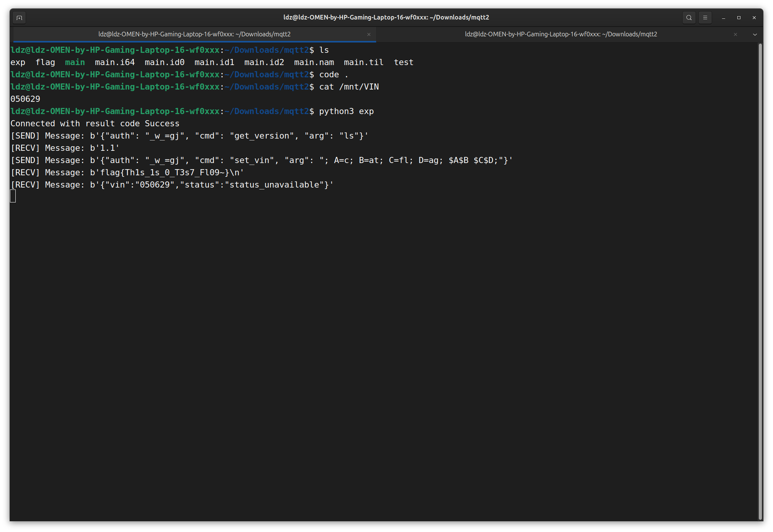
Task: Maximize the terminal window
Action: (739, 18)
